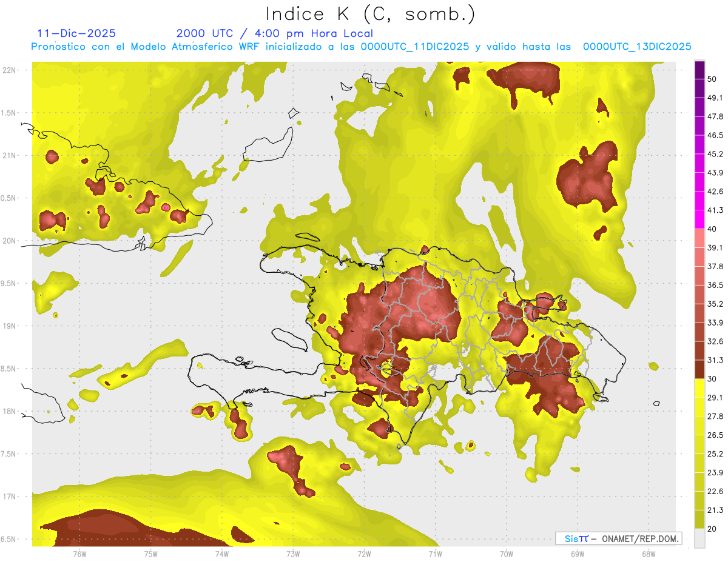The image size is (728, 562).
Task: Click the '27.8' color scale value
Action: coord(715,416)
